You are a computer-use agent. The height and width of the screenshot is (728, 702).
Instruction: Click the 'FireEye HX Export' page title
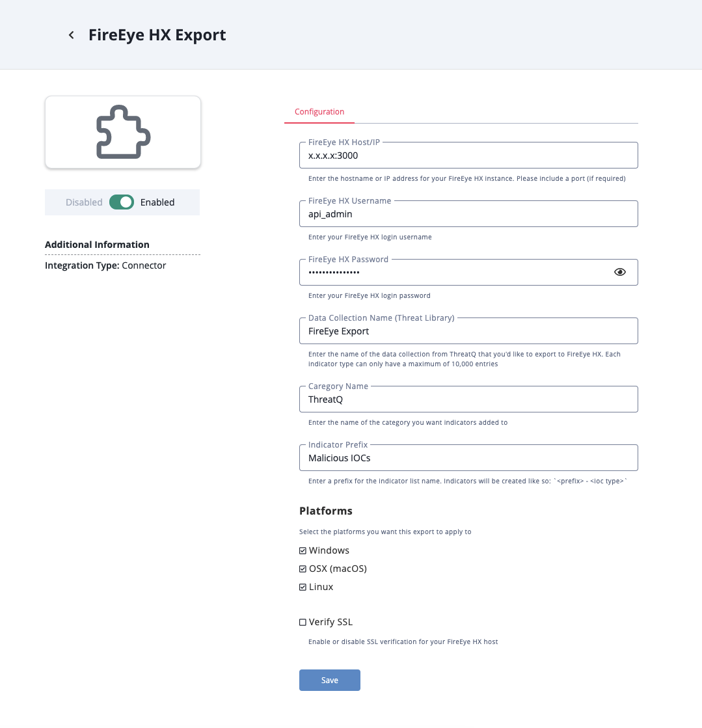pos(157,35)
